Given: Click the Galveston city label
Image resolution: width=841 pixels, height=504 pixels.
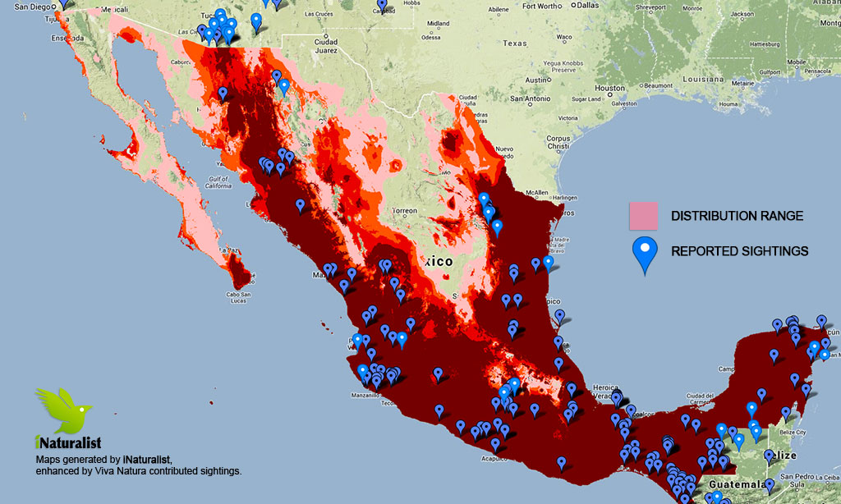Looking at the screenshot, I should (x=624, y=103).
